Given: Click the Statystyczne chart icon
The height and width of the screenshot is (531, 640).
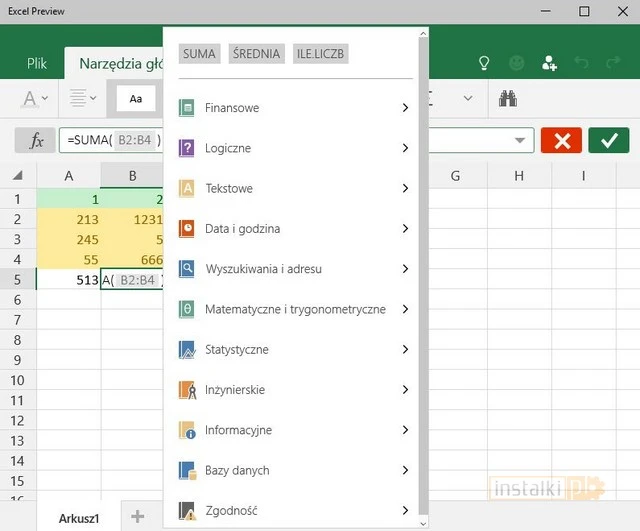Looking at the screenshot, I should [x=186, y=350].
